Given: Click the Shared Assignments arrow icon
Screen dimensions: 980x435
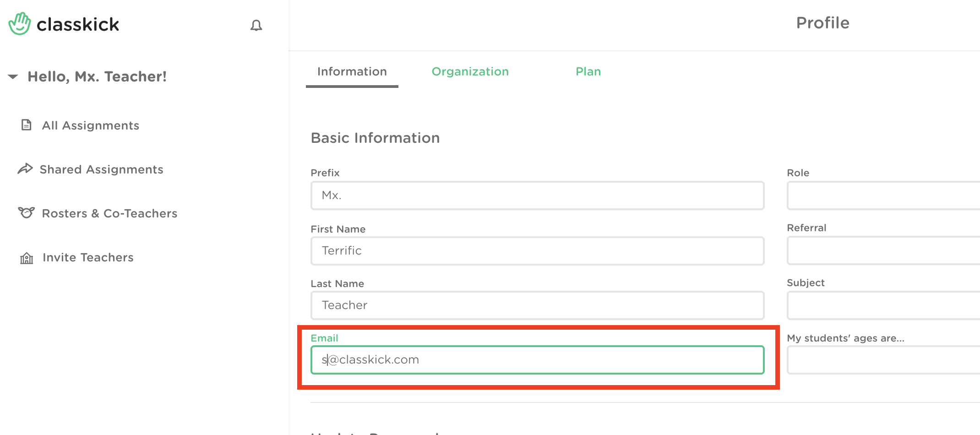Looking at the screenshot, I should [25, 169].
